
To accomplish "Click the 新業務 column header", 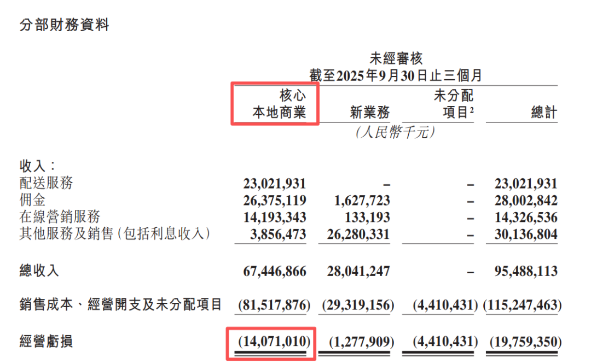I will pyautogui.click(x=370, y=113).
